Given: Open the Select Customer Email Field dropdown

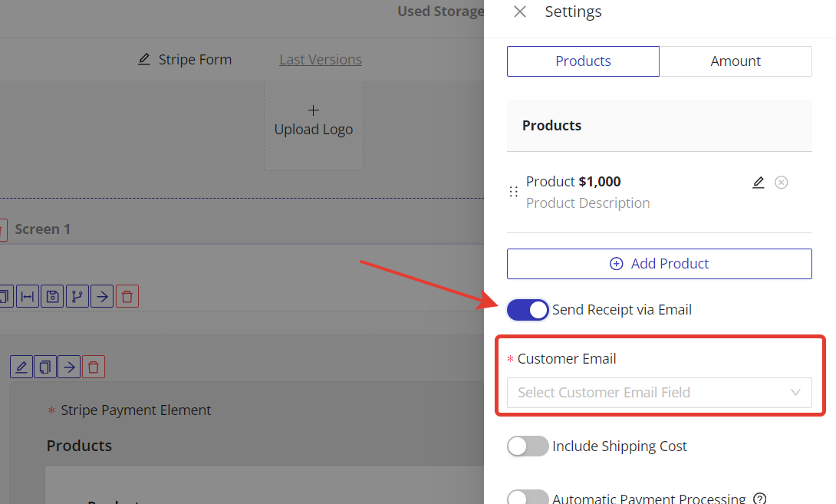Looking at the screenshot, I should (659, 393).
